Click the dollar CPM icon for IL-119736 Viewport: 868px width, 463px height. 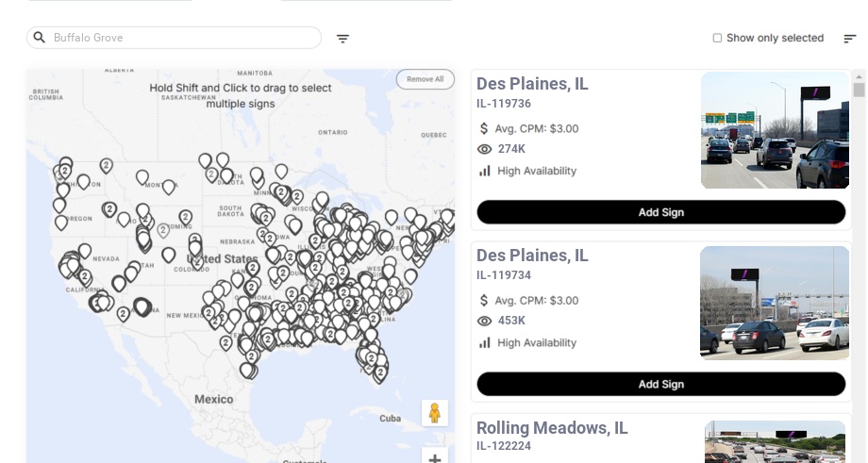485,128
